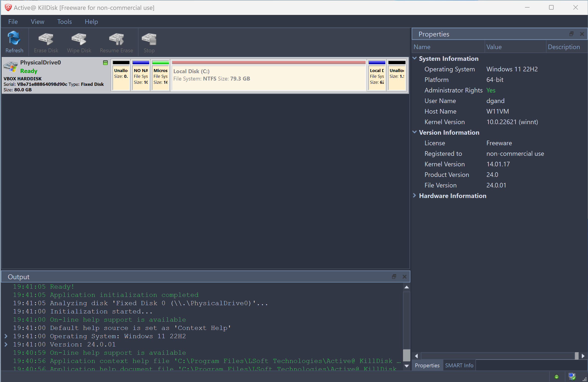
Task: Sort by the Value column header
Action: (x=515, y=47)
